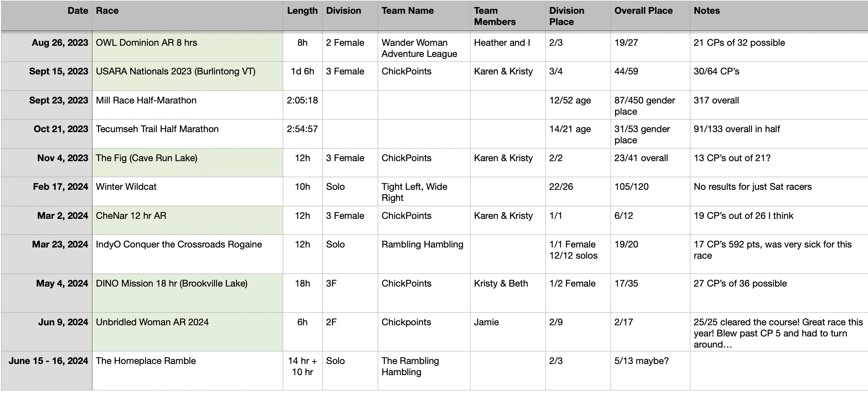Click the Division Place column header
Screen dimensions: 868x393
[567, 16]
